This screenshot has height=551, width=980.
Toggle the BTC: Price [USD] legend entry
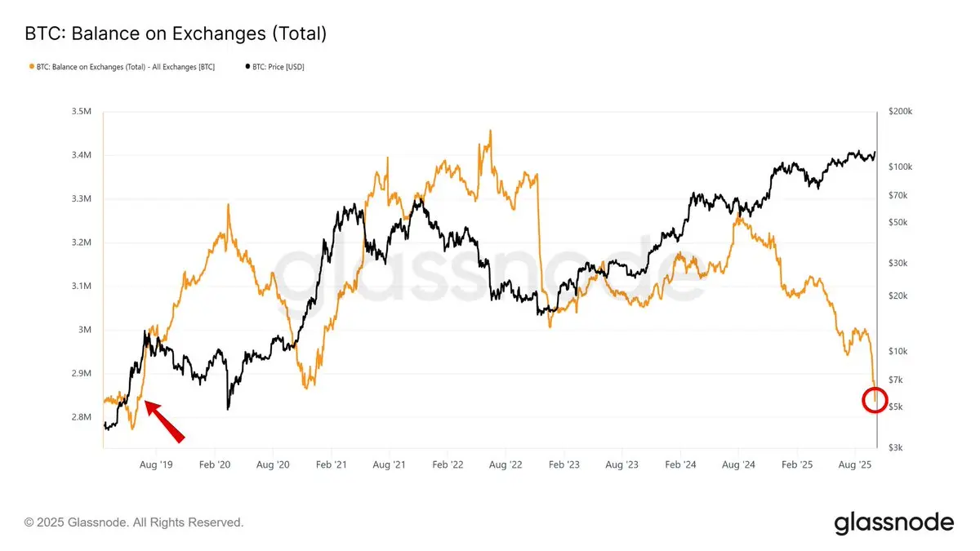click(274, 66)
